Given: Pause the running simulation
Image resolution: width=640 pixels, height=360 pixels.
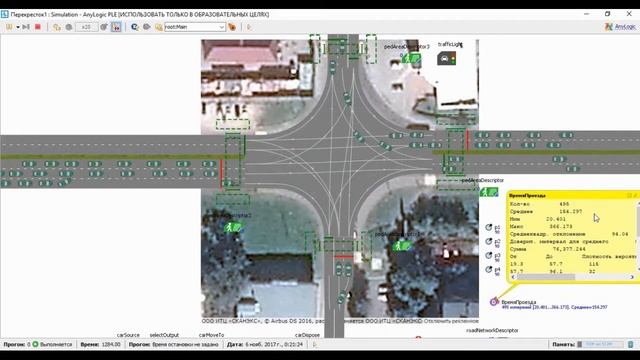Looking at the screenshot, I should point(9,27).
